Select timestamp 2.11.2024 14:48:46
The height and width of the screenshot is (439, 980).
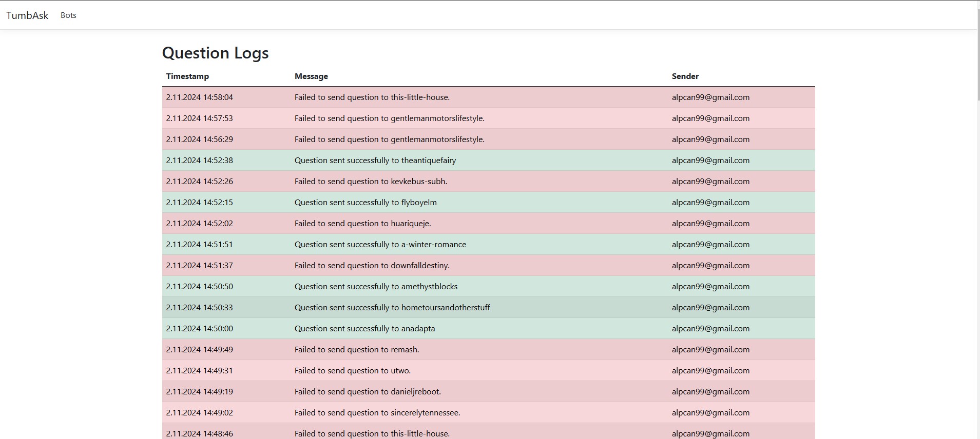(x=199, y=434)
